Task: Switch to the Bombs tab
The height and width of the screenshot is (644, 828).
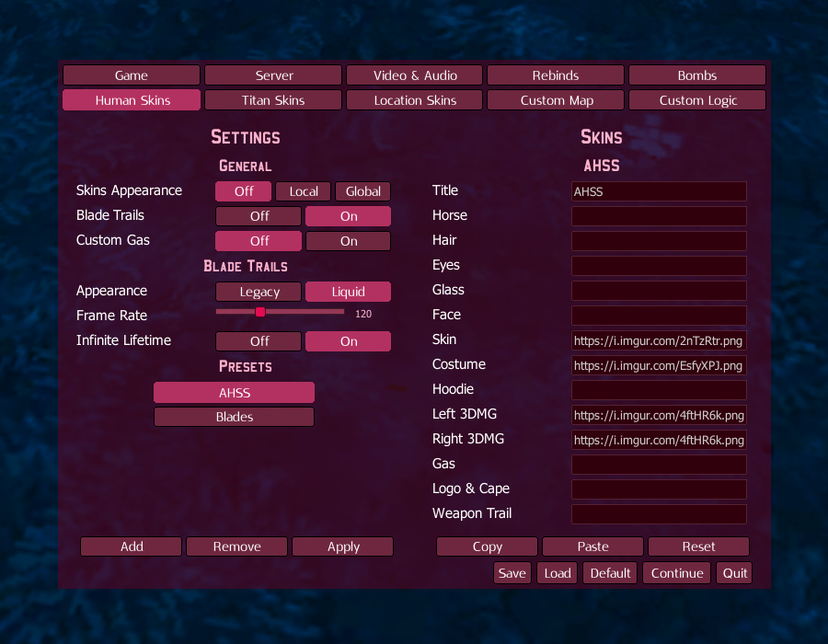Action: click(696, 75)
